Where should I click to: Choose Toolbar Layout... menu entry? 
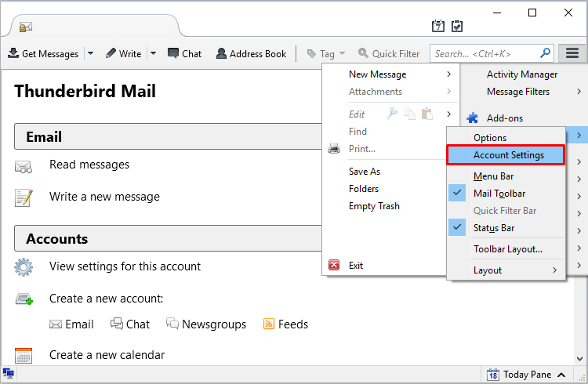pos(506,248)
